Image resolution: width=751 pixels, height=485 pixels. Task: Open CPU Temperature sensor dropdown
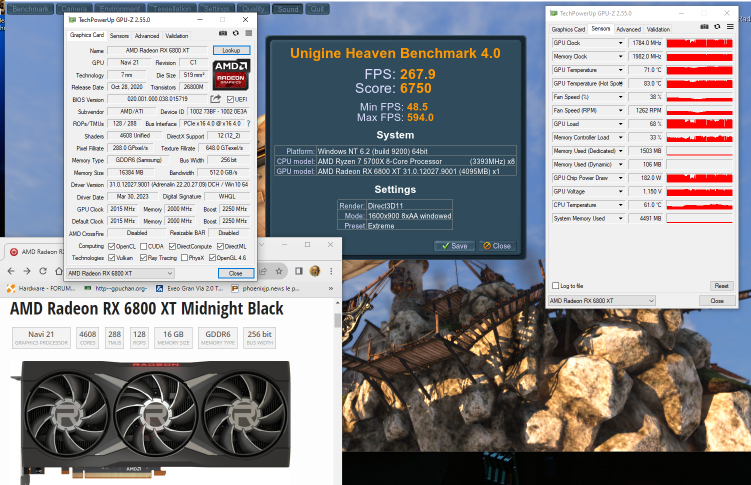pyautogui.click(x=621, y=205)
